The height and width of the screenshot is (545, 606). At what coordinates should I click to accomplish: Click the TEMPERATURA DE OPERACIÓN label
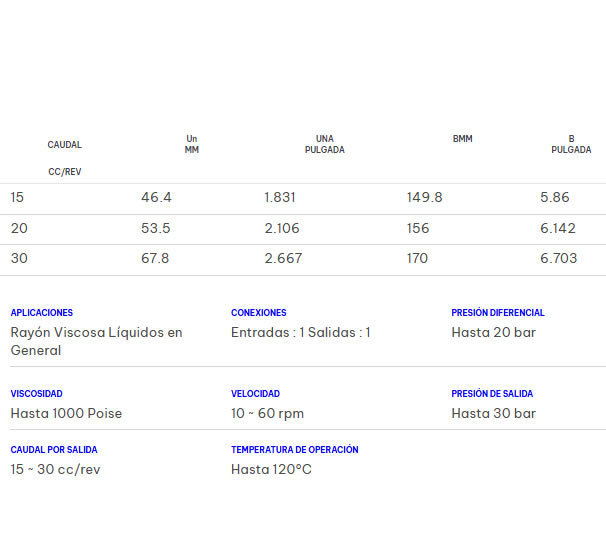coord(294,450)
